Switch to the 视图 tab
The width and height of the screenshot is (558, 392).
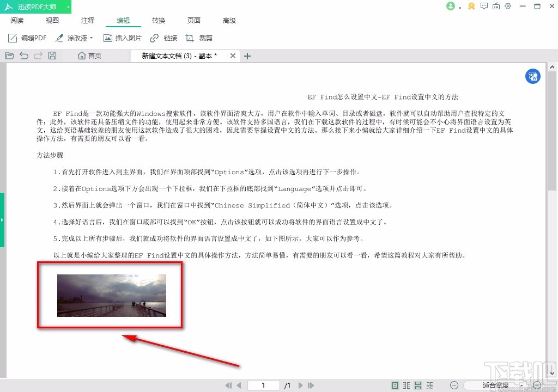52,21
